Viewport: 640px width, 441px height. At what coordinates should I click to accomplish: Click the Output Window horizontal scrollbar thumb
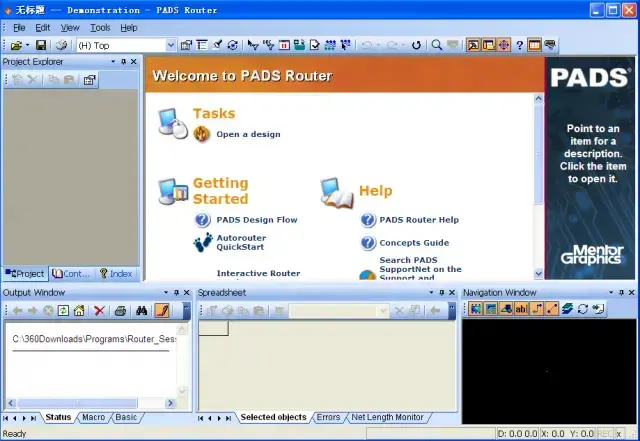77,403
